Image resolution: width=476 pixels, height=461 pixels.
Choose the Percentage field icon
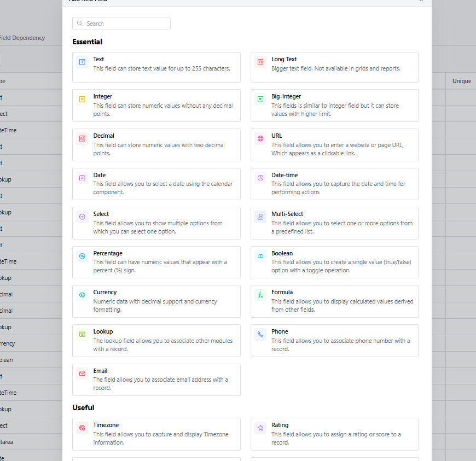point(82,256)
